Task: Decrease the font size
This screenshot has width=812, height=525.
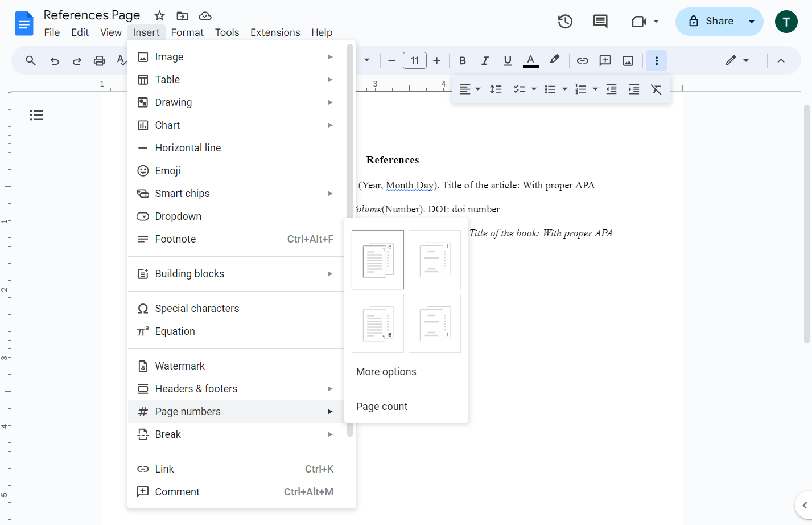Action: (x=391, y=60)
